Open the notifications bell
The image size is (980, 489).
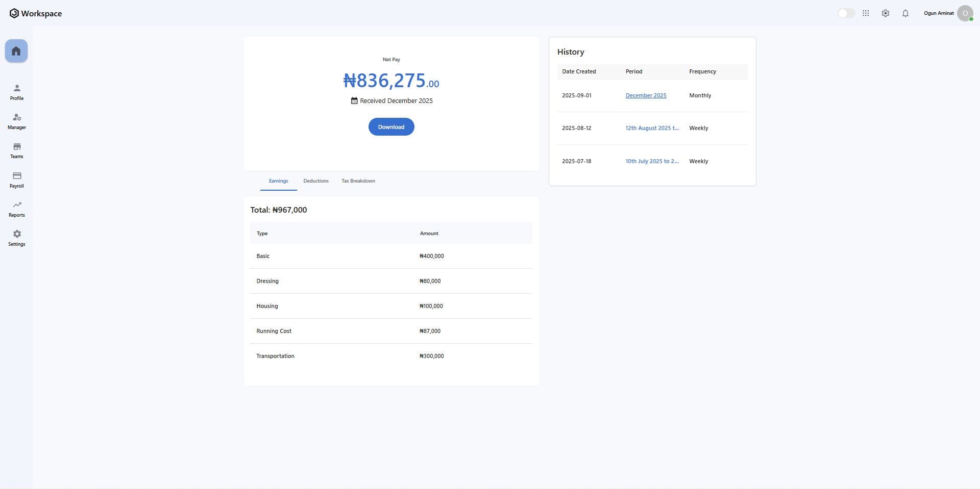click(x=905, y=13)
